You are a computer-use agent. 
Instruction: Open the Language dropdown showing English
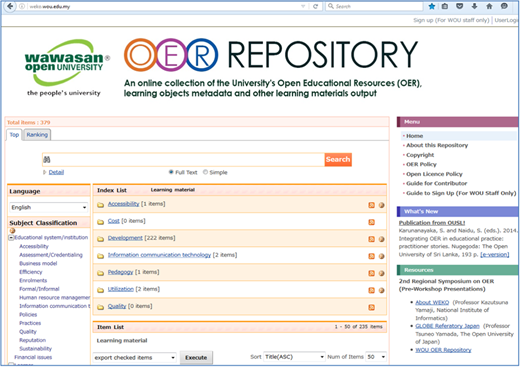pyautogui.click(x=49, y=207)
